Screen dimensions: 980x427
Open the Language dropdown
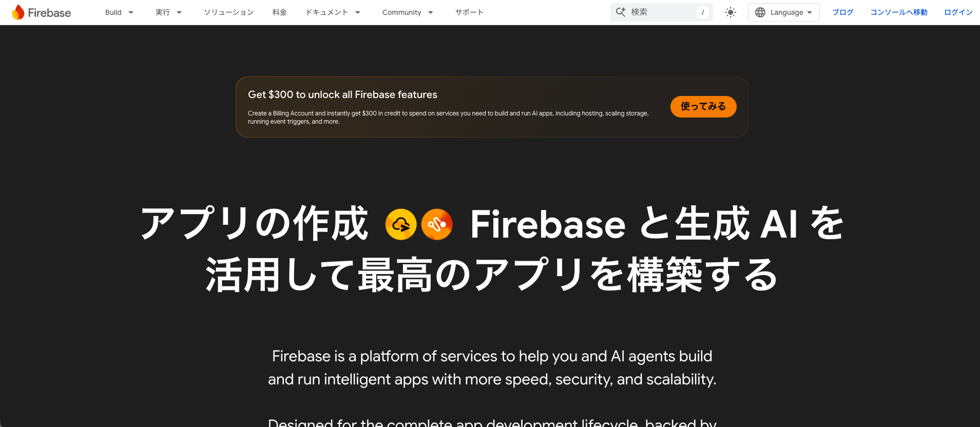pyautogui.click(x=783, y=12)
